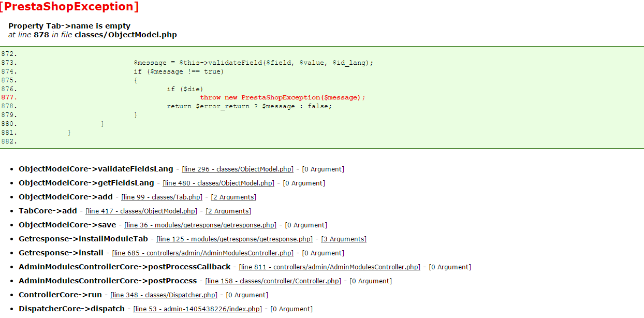
Task: Show 0 Argument for validateFieldsLang
Action: 323,169
